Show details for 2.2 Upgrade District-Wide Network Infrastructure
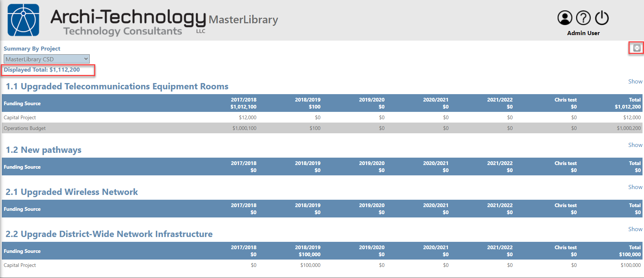 coord(635,229)
